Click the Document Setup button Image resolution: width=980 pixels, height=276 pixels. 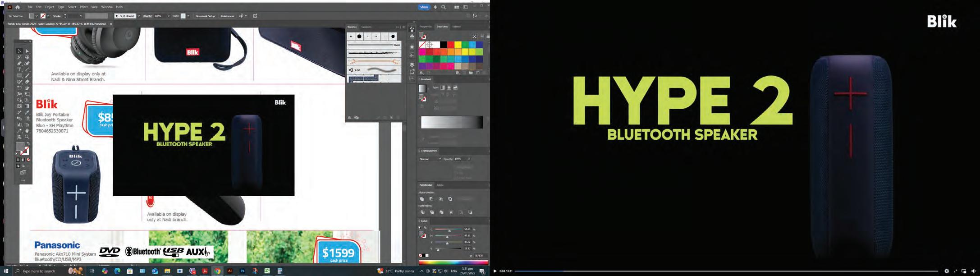point(205,16)
